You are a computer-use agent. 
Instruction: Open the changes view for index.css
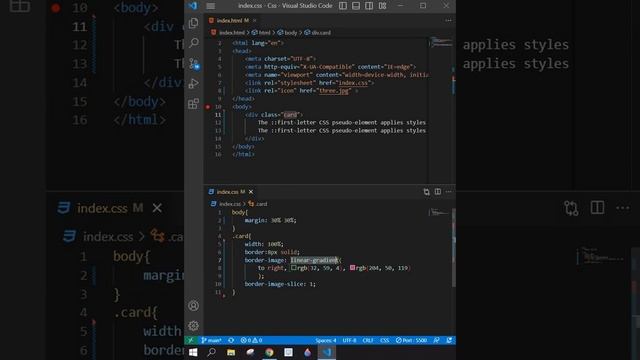pos(427,192)
